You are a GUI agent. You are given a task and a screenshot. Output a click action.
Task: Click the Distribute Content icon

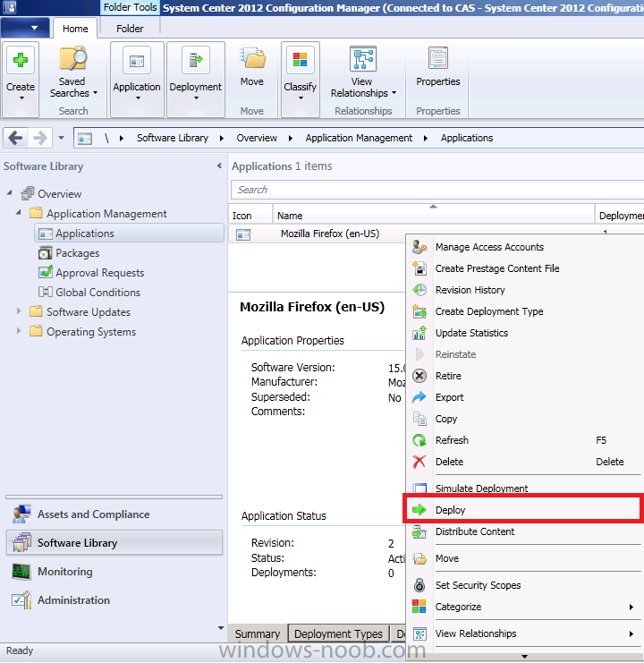(419, 531)
